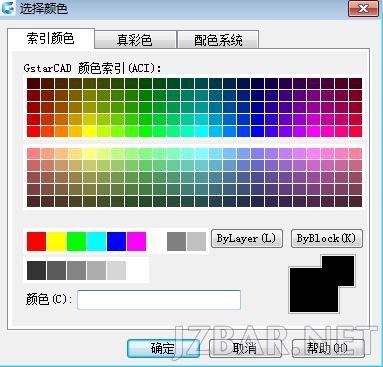The image size is (383, 367).
Task: Select the standard magenta swatch
Action: (x=136, y=241)
